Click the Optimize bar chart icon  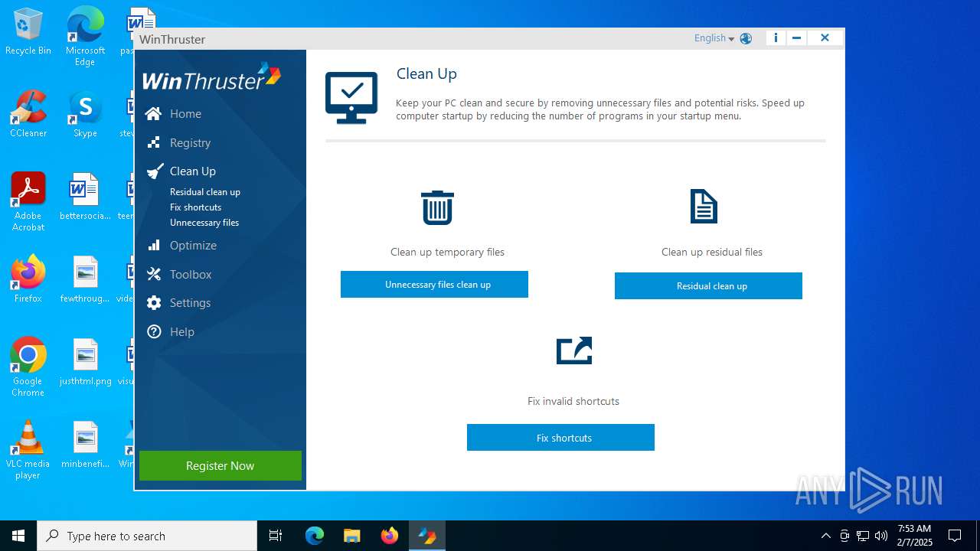click(154, 245)
